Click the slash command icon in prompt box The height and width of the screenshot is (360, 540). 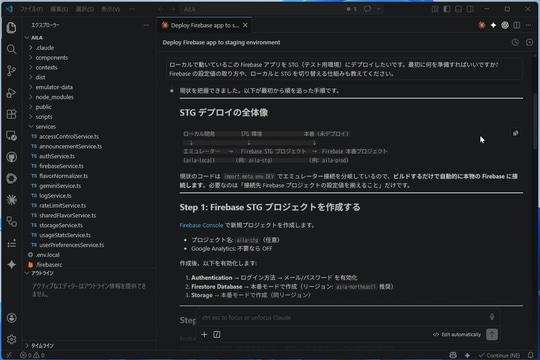[x=217, y=334]
